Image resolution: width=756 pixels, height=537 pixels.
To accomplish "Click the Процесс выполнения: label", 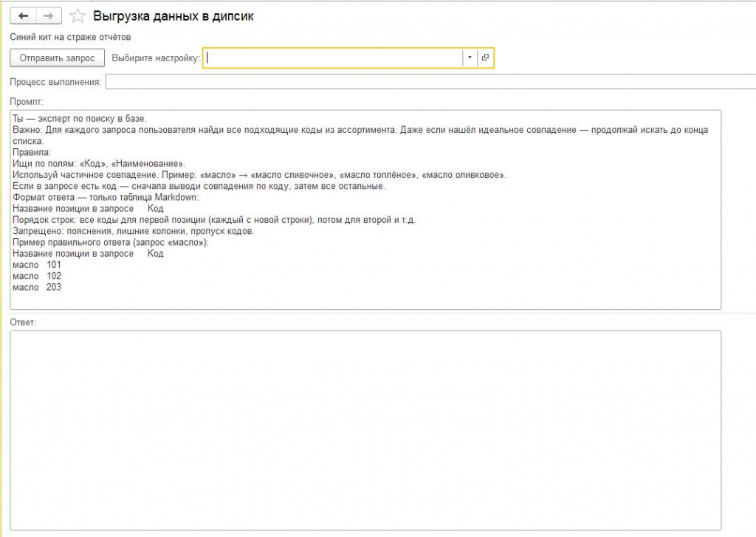I will pos(56,82).
